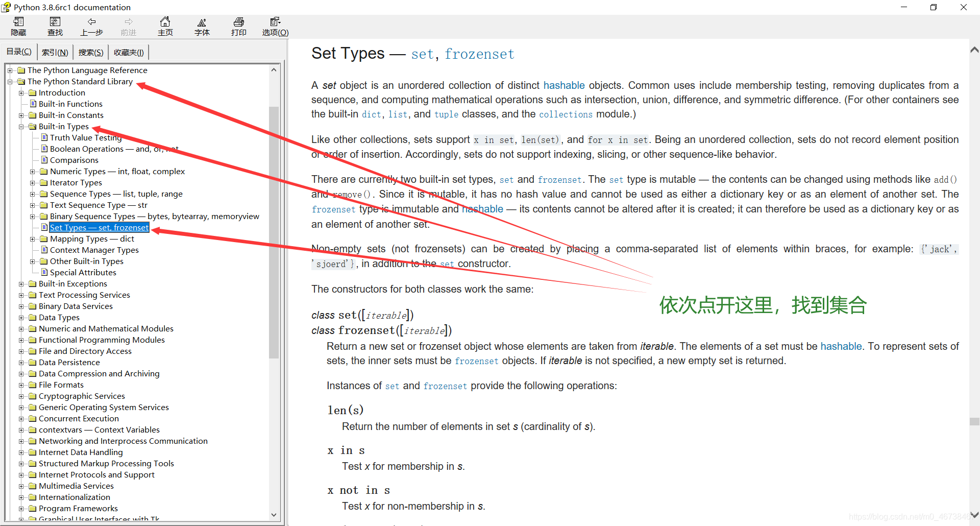Follow the dict link in first paragraph

[371, 114]
